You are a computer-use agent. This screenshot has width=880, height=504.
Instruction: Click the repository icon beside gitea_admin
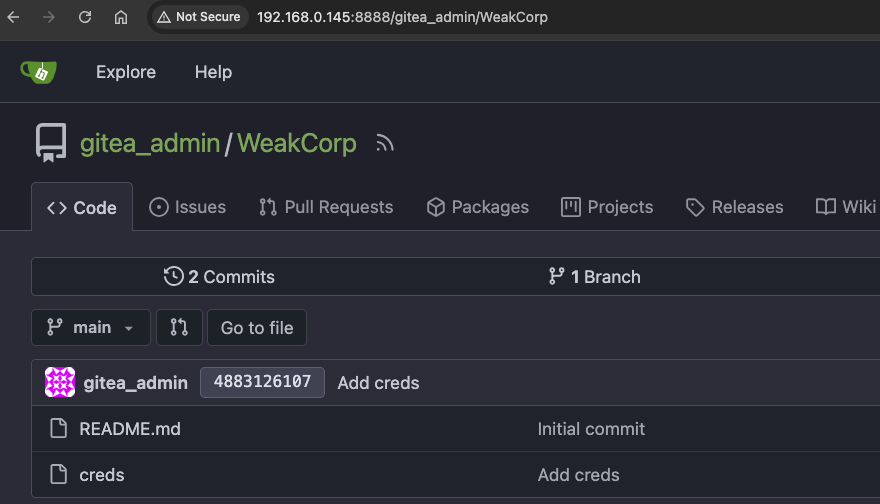click(x=51, y=143)
